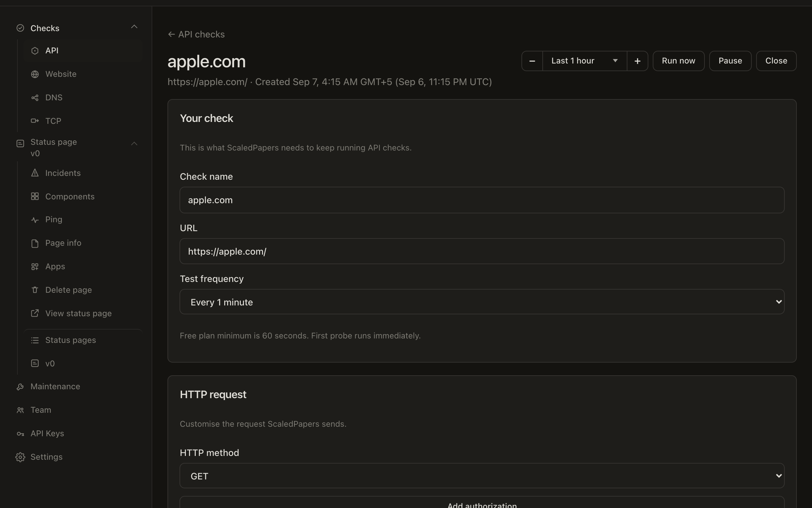Click the 'Your check' section heading
Image resolution: width=812 pixels, height=508 pixels.
pyautogui.click(x=206, y=119)
